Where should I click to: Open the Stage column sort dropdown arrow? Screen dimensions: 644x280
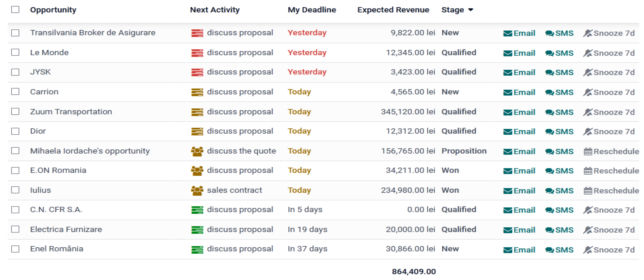[471, 10]
